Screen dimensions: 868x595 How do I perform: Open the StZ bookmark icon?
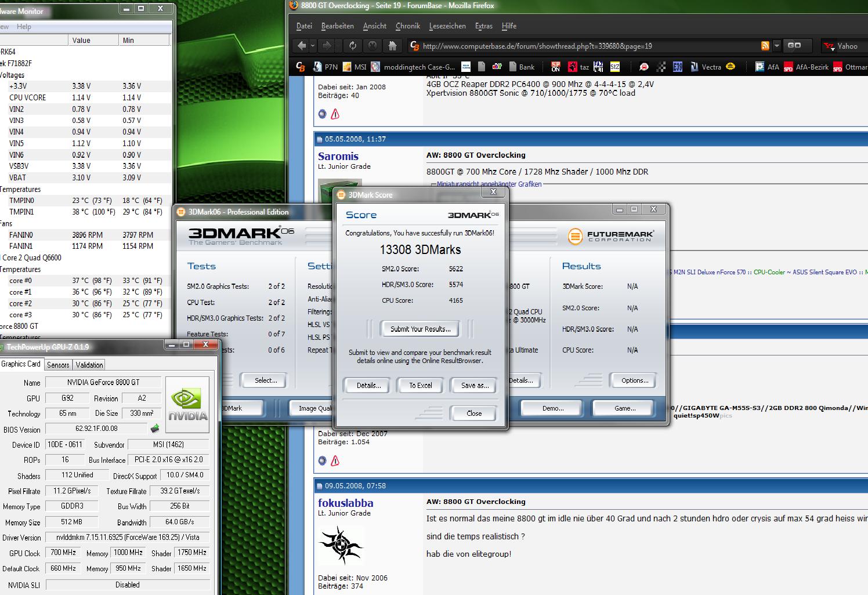(x=614, y=67)
